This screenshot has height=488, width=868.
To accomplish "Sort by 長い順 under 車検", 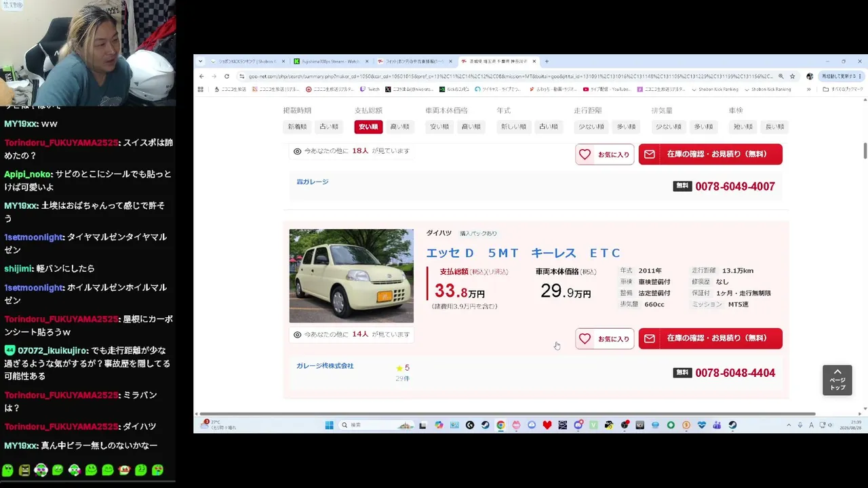I will coord(774,127).
